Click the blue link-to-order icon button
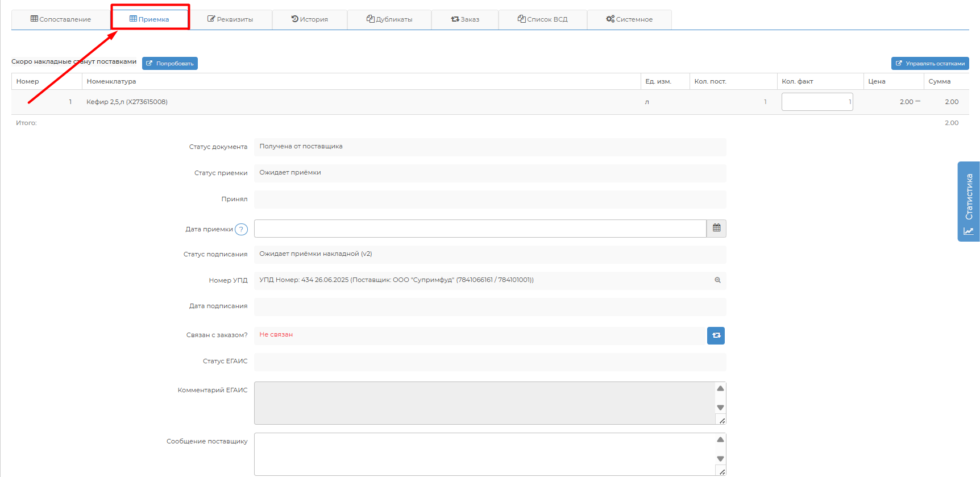 (x=716, y=335)
